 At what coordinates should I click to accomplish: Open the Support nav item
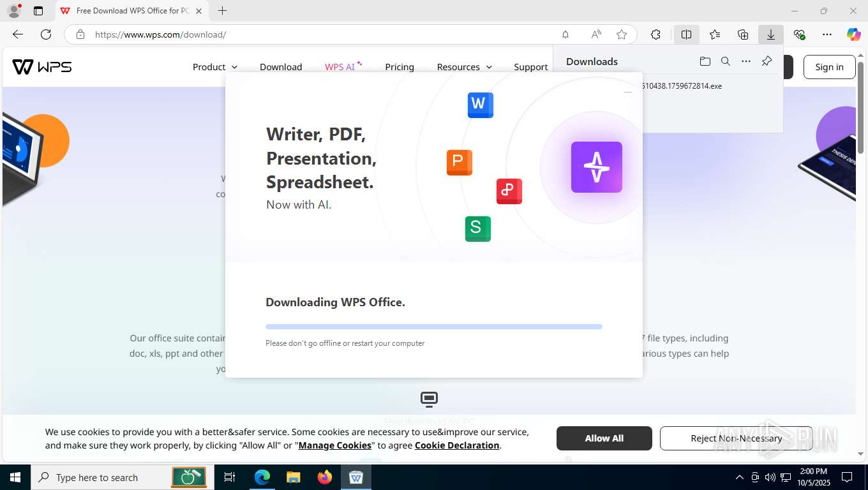pos(531,66)
